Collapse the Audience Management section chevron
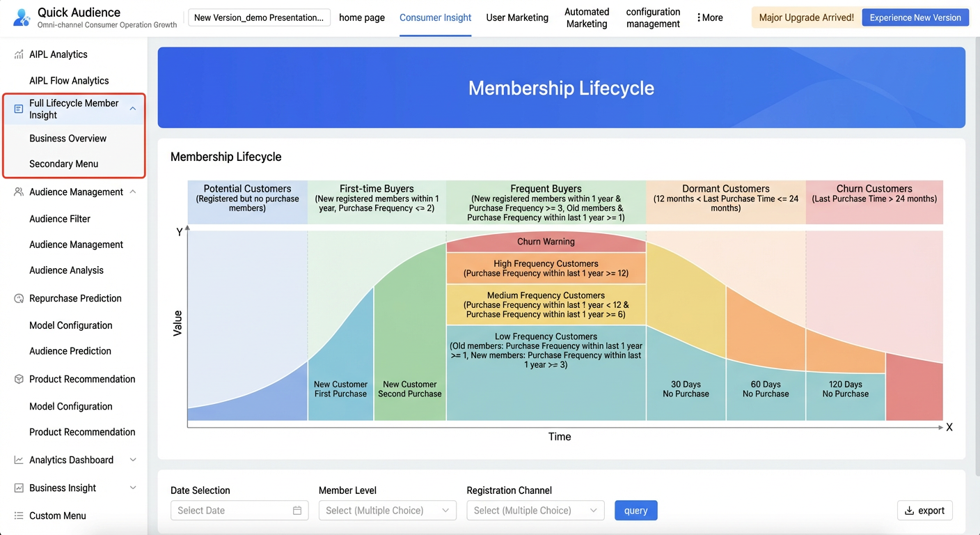 point(133,192)
